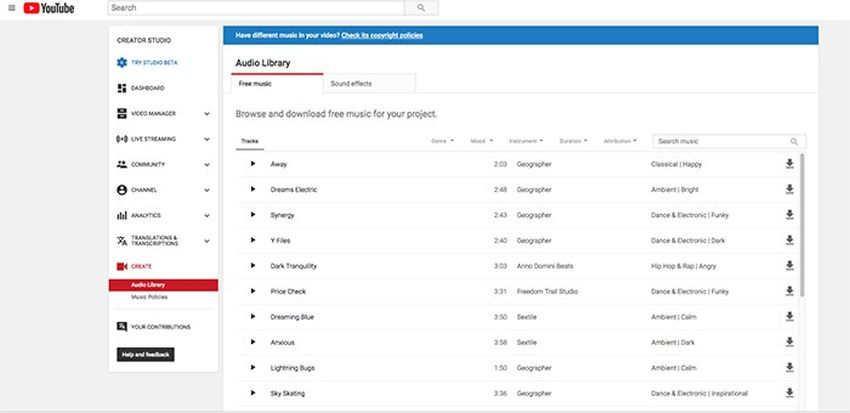Play the track Anxious
This screenshot has width=850, height=413.
(253, 342)
